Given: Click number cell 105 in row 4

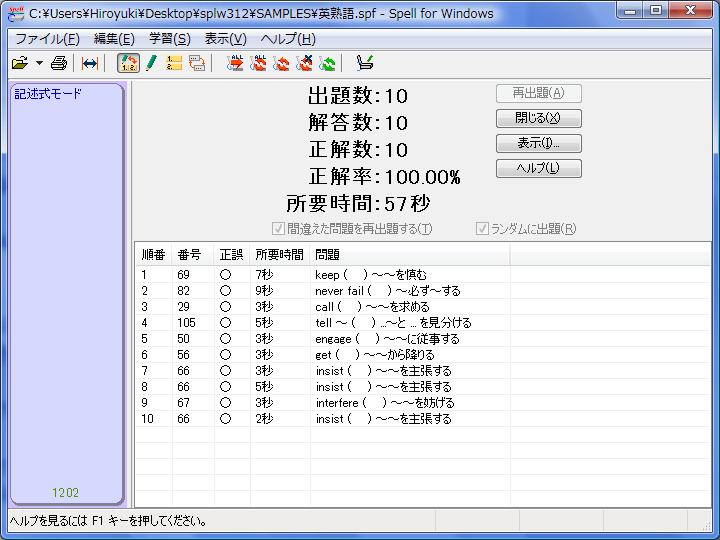Looking at the screenshot, I should [x=186, y=323].
